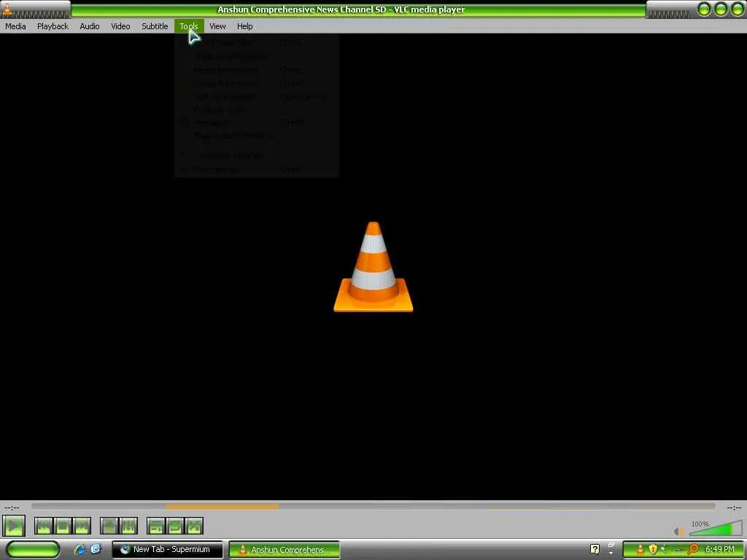Screen dimensions: 747x560
Task: Open the Playback menu
Action: point(53,26)
